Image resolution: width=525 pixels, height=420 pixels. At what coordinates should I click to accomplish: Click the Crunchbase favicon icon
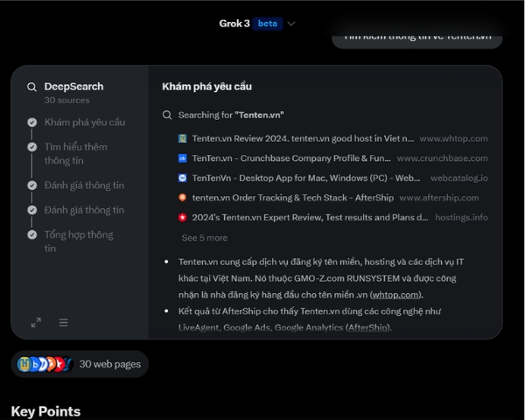click(x=183, y=158)
